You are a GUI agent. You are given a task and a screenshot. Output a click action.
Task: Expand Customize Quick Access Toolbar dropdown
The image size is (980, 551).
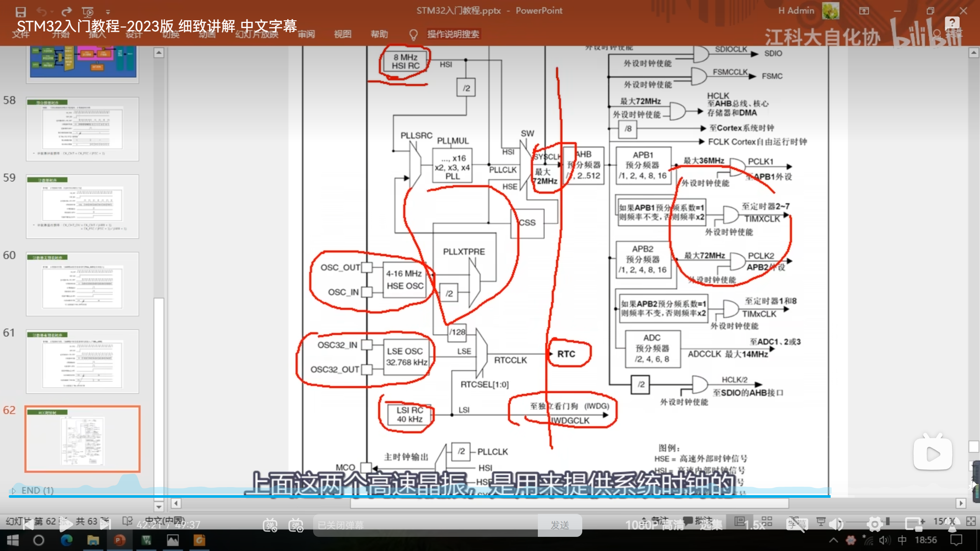108,12
